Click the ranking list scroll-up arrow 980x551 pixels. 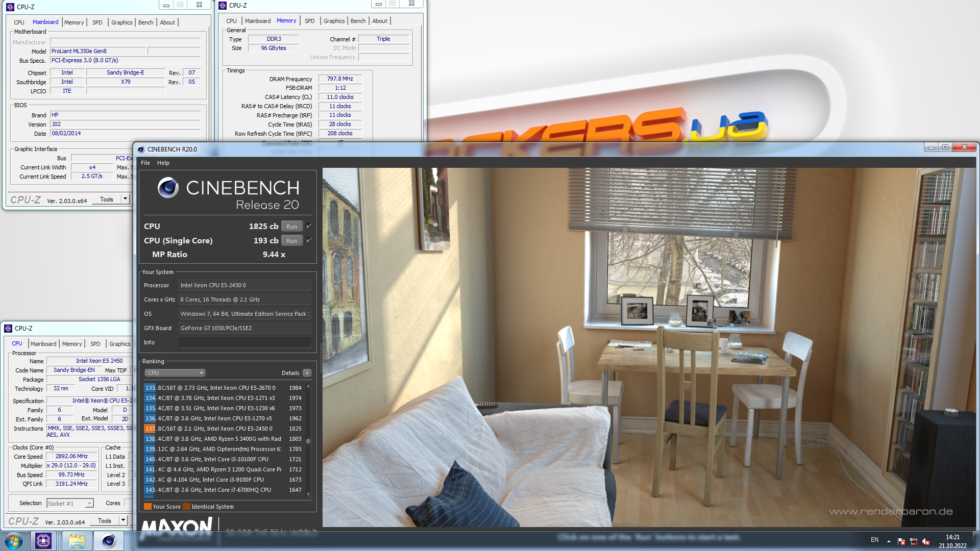(x=308, y=386)
